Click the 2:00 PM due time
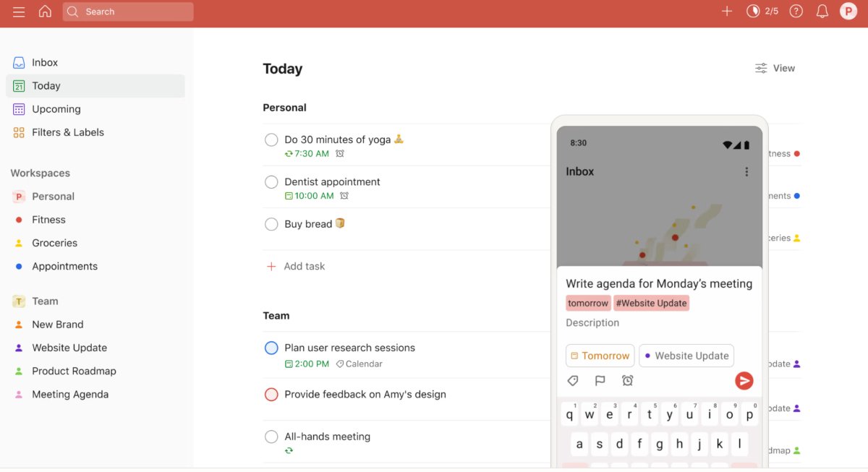The image size is (868, 472). click(307, 364)
